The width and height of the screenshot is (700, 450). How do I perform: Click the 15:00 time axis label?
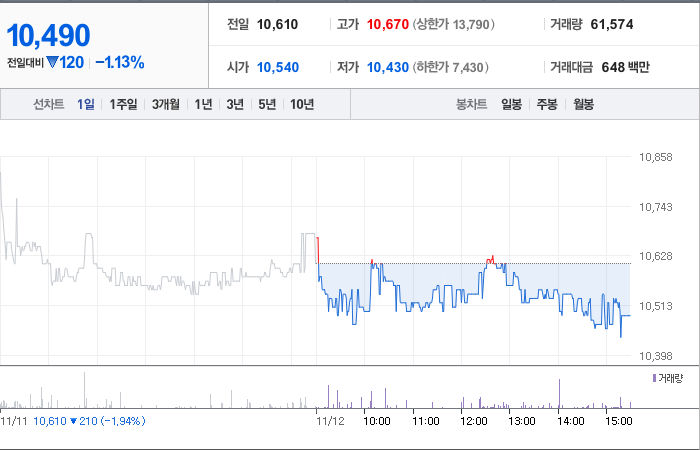click(x=619, y=421)
